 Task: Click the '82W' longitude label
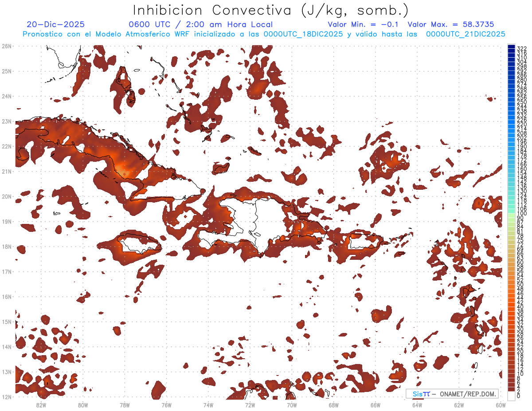pyautogui.click(x=41, y=405)
